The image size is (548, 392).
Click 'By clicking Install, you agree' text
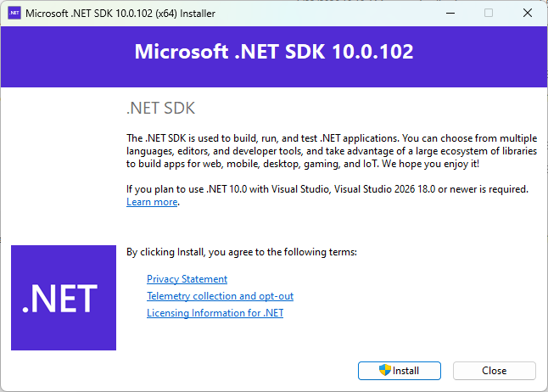coord(242,252)
